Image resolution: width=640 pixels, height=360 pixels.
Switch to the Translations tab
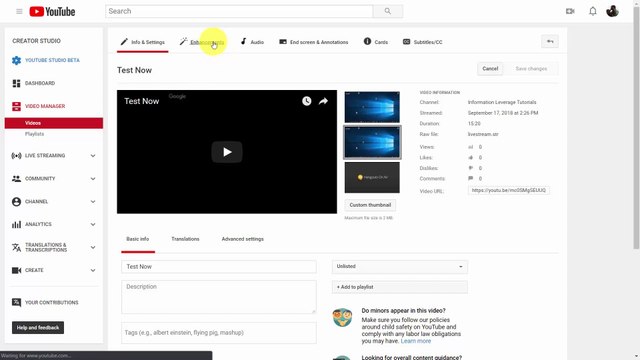tap(185, 239)
